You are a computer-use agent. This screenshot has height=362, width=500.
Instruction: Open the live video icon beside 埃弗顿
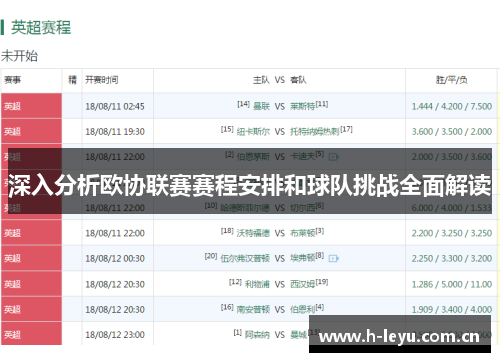[333, 258]
